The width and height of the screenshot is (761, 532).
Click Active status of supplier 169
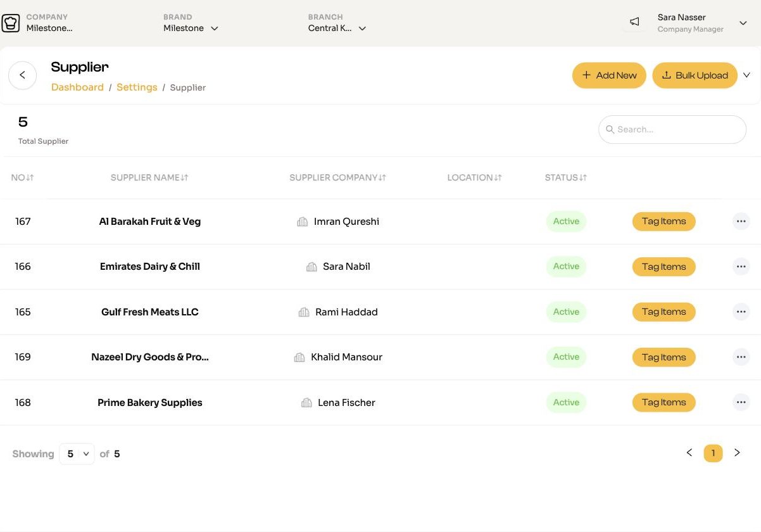pos(566,357)
